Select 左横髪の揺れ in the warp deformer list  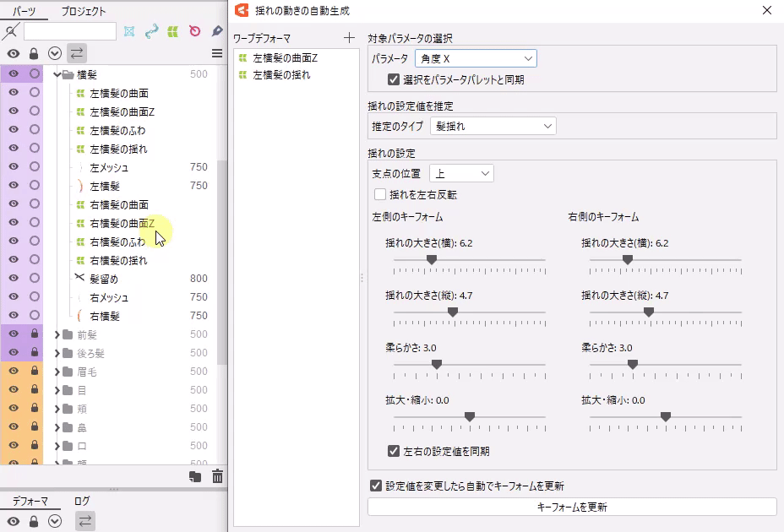click(x=281, y=74)
